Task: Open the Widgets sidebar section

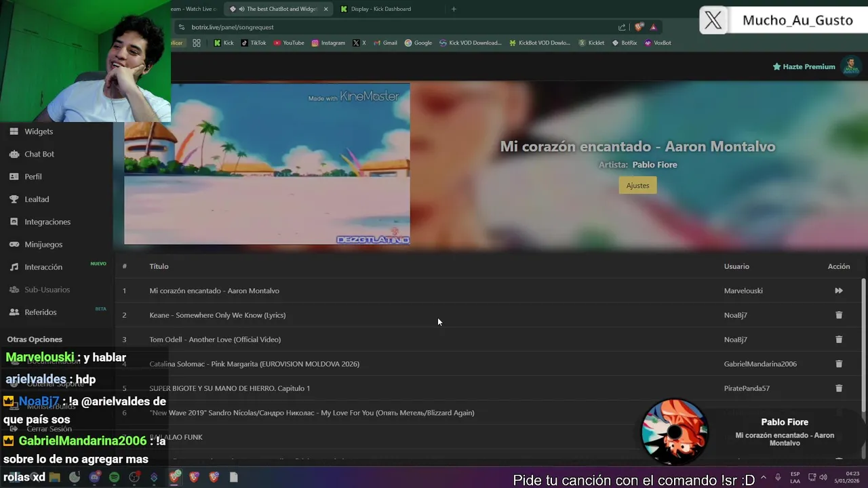Action: 39,131
